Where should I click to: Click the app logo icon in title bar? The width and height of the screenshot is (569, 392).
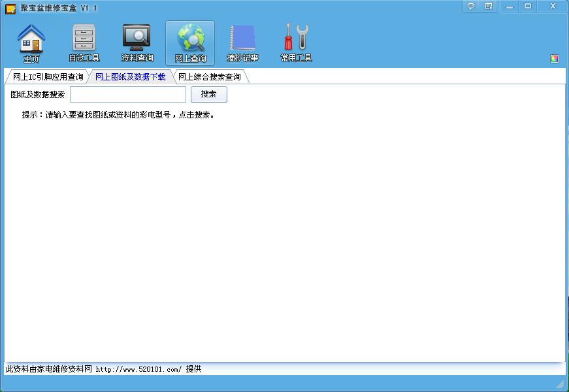10,8
